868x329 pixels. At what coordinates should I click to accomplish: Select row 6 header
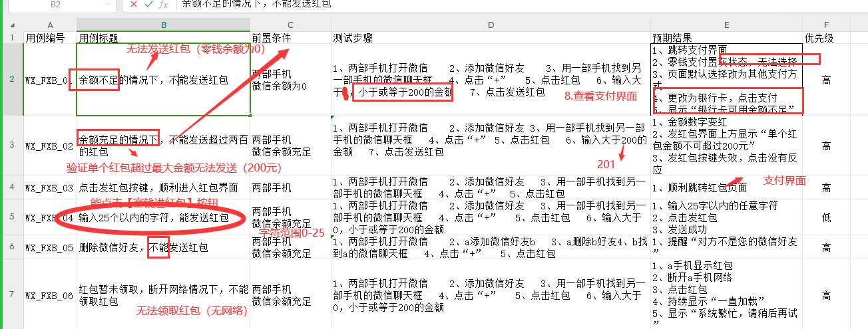11,247
